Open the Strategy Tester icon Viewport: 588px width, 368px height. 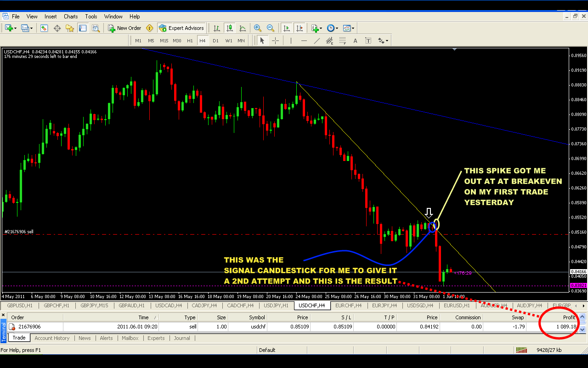96,28
